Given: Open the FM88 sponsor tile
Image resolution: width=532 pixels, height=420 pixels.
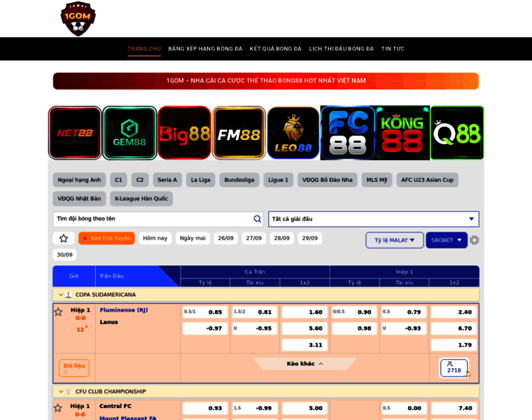Looking at the screenshot, I should pos(239,132).
